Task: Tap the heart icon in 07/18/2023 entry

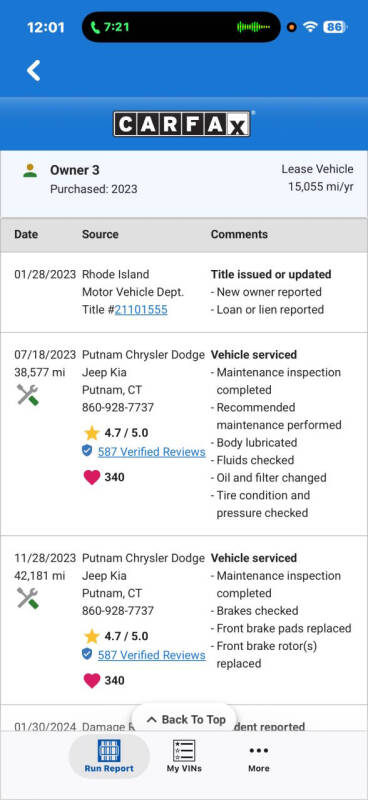Action: coord(92,478)
